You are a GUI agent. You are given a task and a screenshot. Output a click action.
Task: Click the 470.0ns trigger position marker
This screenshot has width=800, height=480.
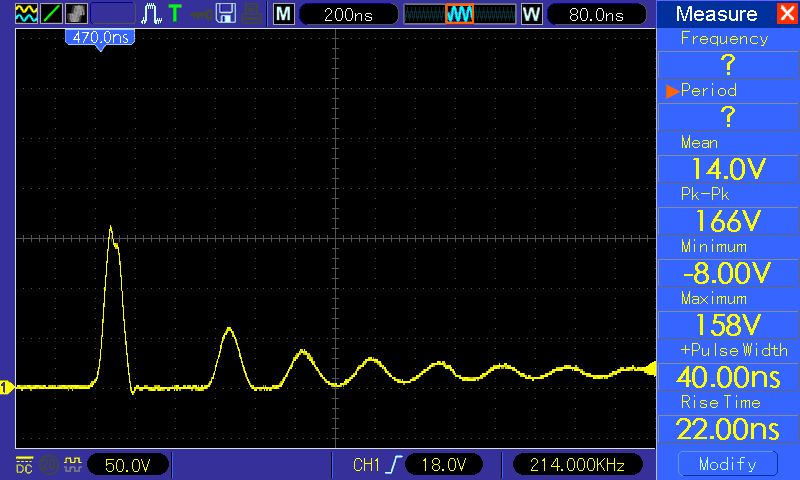click(101, 39)
